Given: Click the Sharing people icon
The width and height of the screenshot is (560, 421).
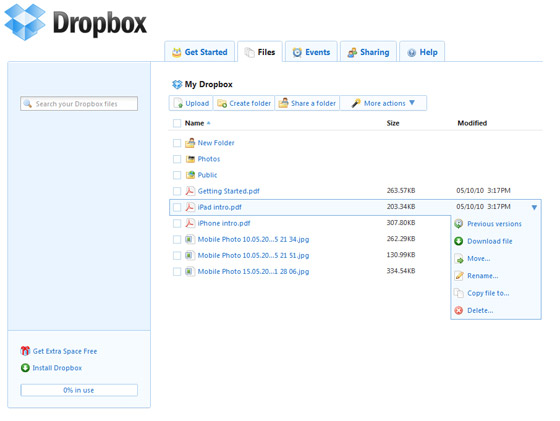Looking at the screenshot, I should [352, 52].
